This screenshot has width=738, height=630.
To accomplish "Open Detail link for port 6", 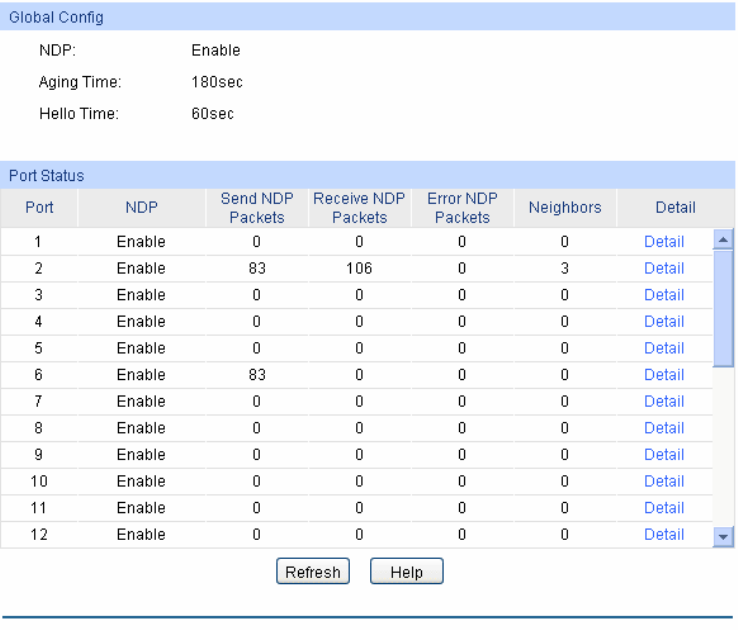I will (x=664, y=375).
